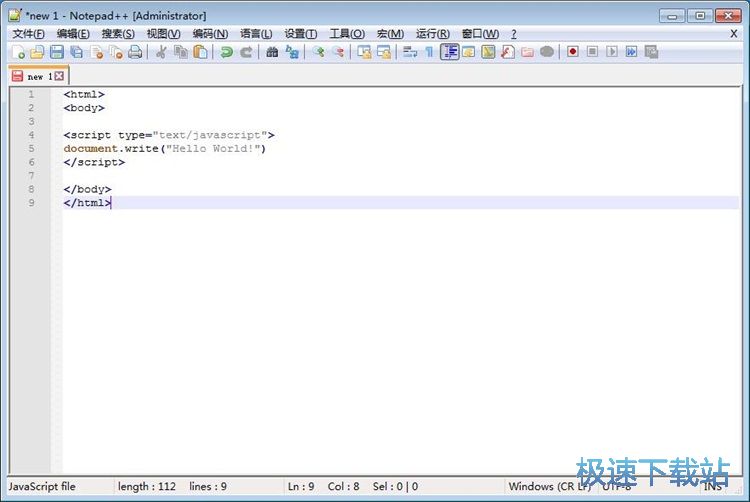Click the New file toolbar icon

[x=18, y=52]
